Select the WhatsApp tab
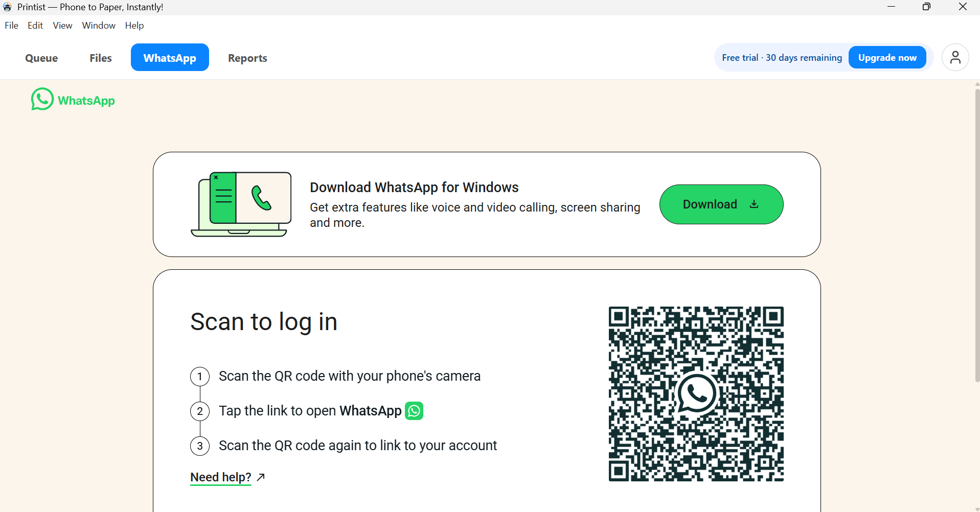This screenshot has width=980, height=512. (170, 57)
